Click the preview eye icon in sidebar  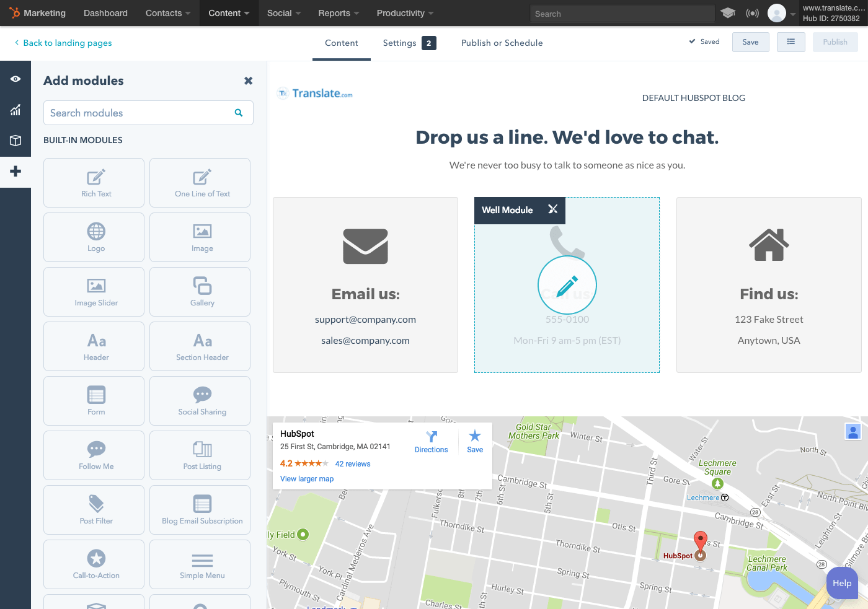pyautogui.click(x=15, y=79)
